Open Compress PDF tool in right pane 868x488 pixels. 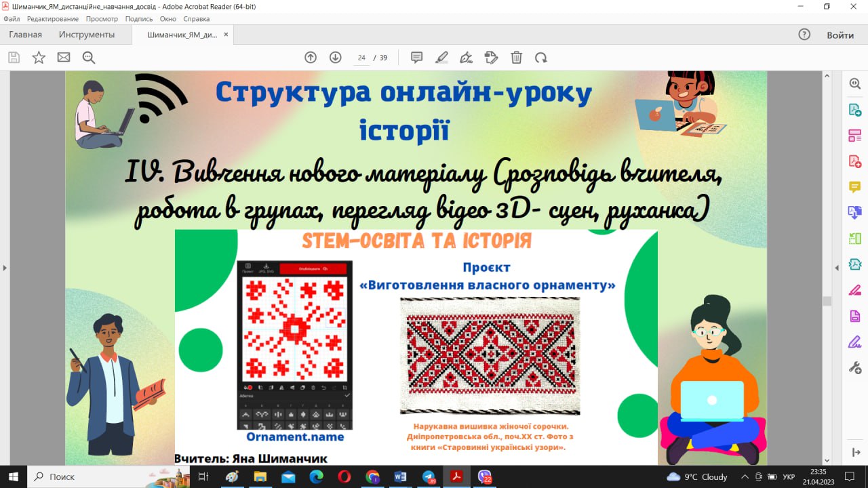click(x=855, y=264)
